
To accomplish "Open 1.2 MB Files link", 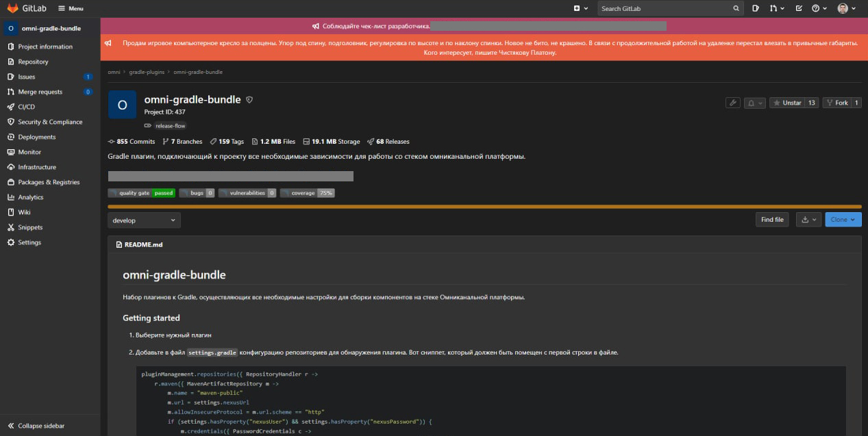I will click(x=273, y=142).
